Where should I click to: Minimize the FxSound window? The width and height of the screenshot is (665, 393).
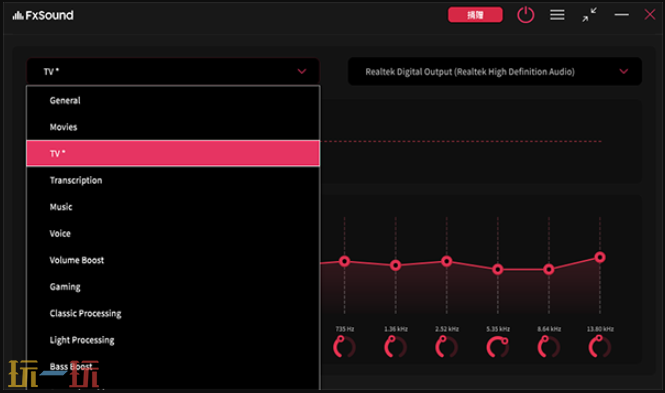(x=621, y=15)
